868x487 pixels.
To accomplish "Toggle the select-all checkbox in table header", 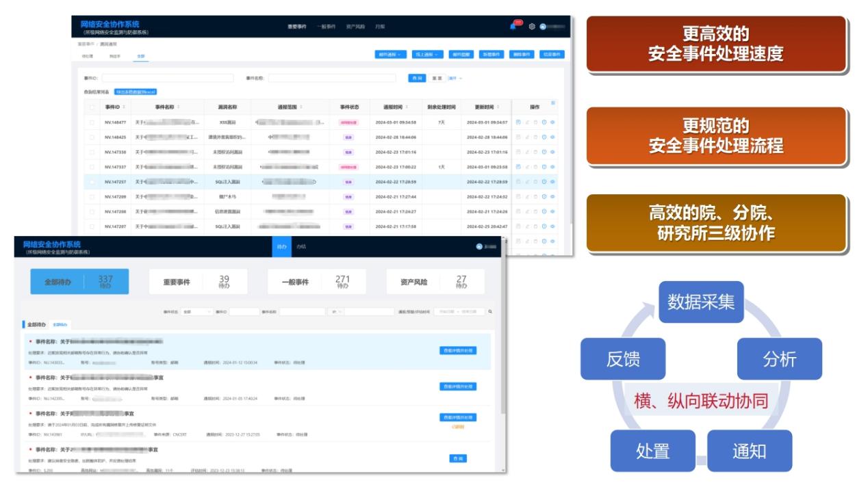I will (x=92, y=107).
